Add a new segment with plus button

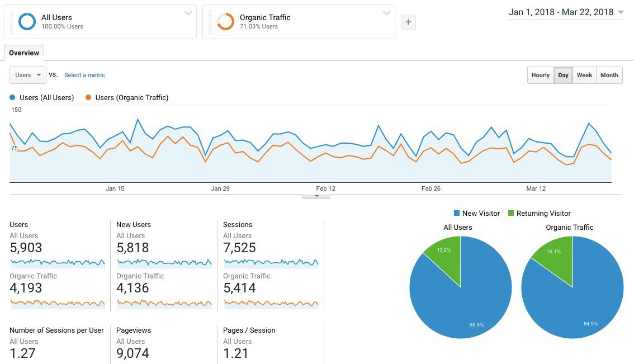(408, 22)
